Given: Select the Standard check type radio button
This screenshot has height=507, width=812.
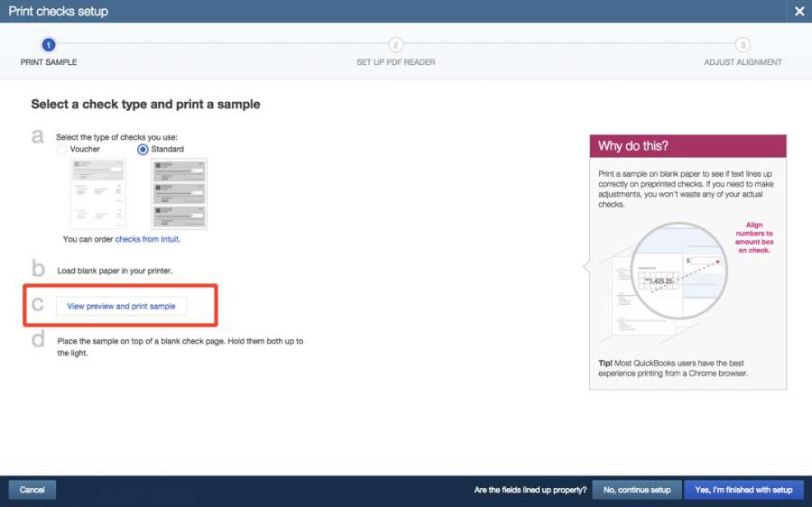Looking at the screenshot, I should (x=143, y=149).
